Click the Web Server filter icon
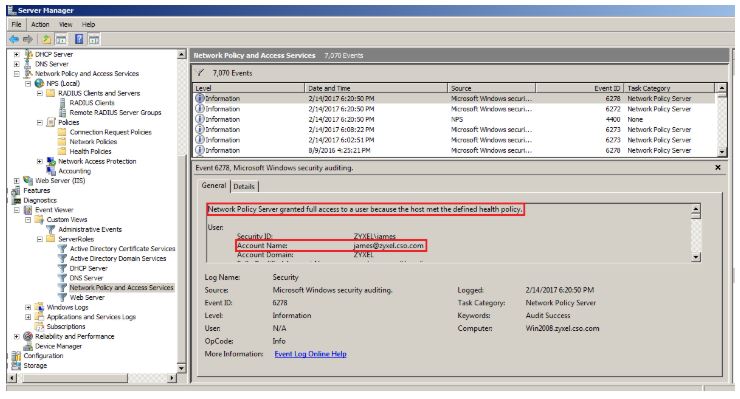The width and height of the screenshot is (740, 399). coord(62,297)
